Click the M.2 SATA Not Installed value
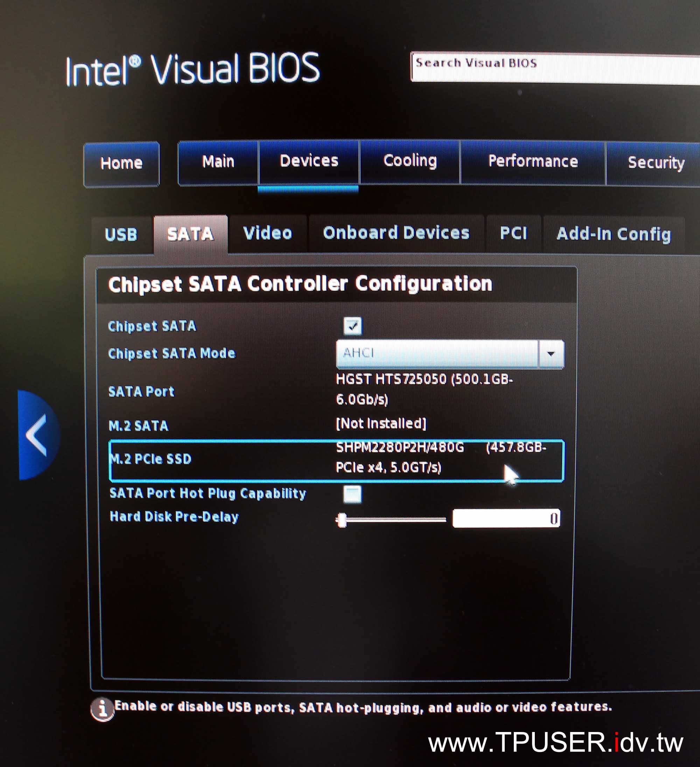The height and width of the screenshot is (767, 700). (381, 423)
